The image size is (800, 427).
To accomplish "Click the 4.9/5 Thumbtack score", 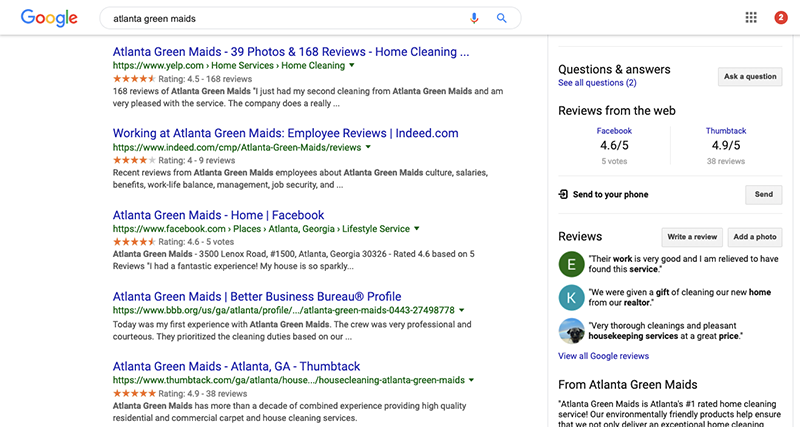I will 726,145.
